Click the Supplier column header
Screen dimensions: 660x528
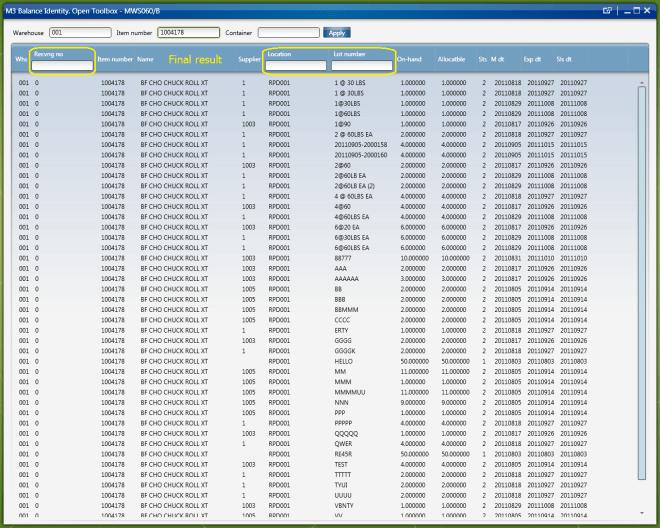click(x=250, y=60)
